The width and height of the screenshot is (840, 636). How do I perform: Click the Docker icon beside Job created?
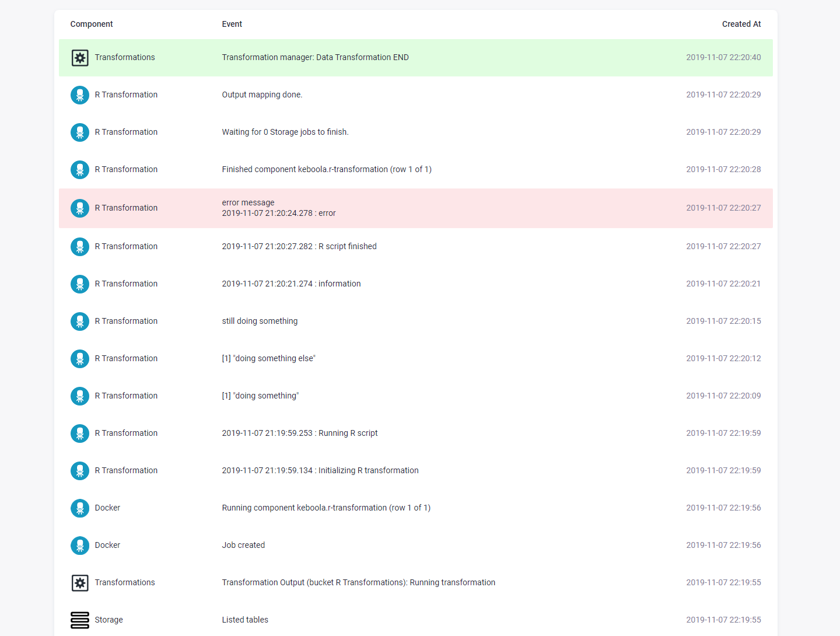[80, 546]
